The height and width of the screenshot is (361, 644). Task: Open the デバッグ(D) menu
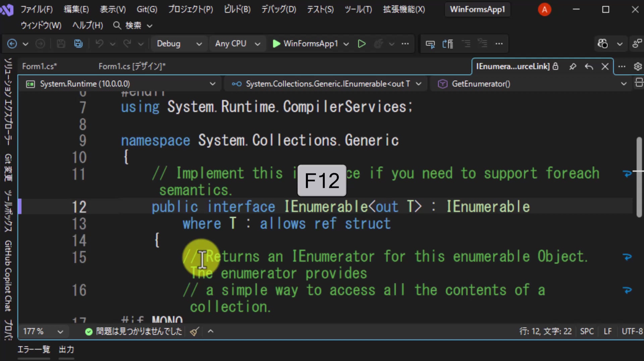click(x=278, y=9)
